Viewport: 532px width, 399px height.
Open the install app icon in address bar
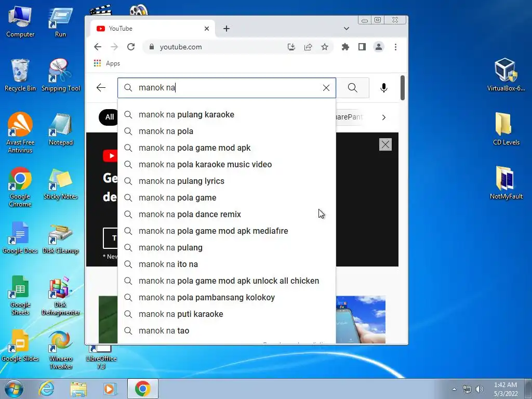[x=291, y=47]
